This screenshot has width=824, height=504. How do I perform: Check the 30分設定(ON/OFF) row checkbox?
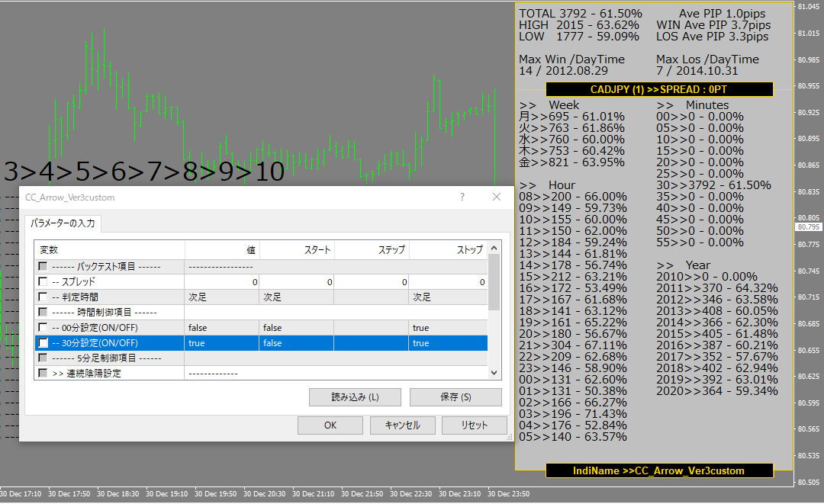pyautogui.click(x=43, y=343)
